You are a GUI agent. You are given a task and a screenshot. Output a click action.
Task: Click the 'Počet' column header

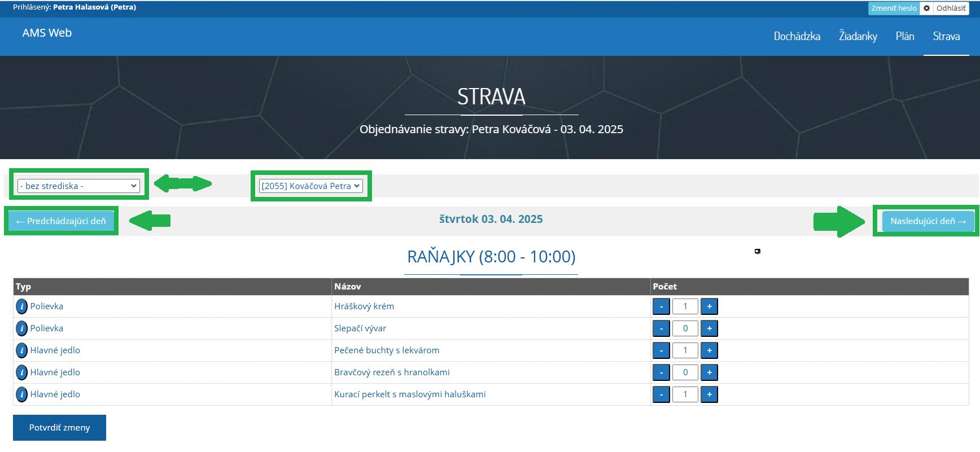click(665, 287)
